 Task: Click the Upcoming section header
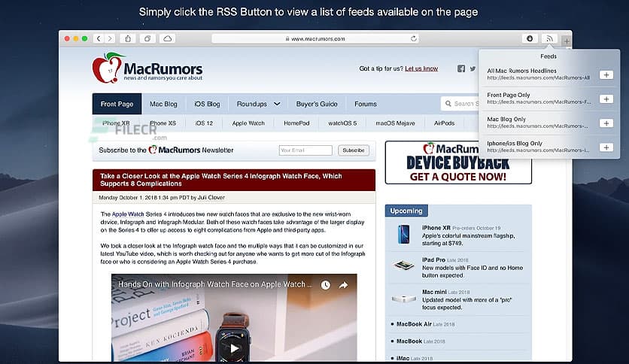(x=406, y=211)
